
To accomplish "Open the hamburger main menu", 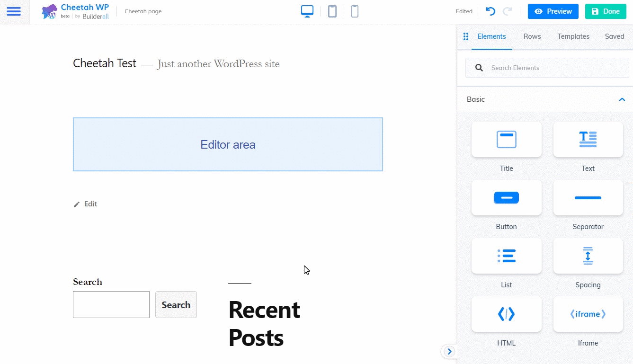I will 14,11.
